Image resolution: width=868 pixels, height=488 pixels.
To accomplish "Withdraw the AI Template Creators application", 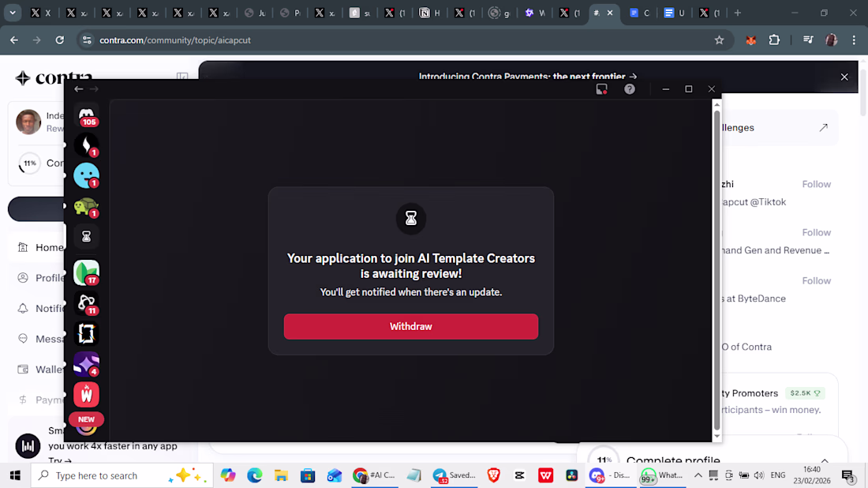I will coord(411,326).
